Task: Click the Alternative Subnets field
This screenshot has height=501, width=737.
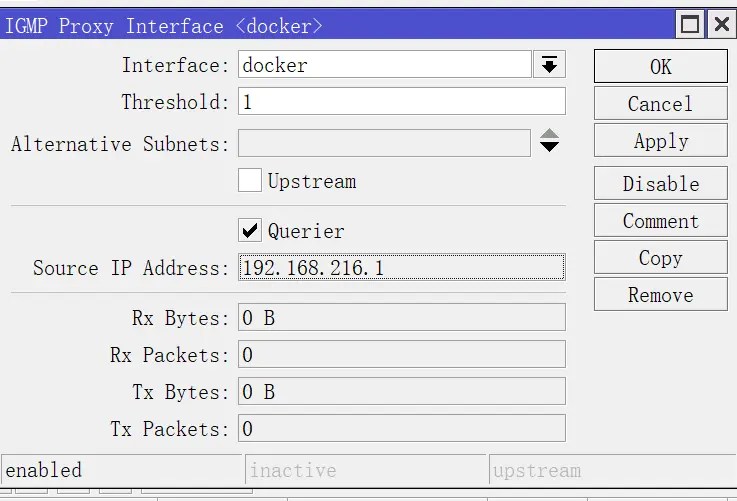Action: [384, 143]
